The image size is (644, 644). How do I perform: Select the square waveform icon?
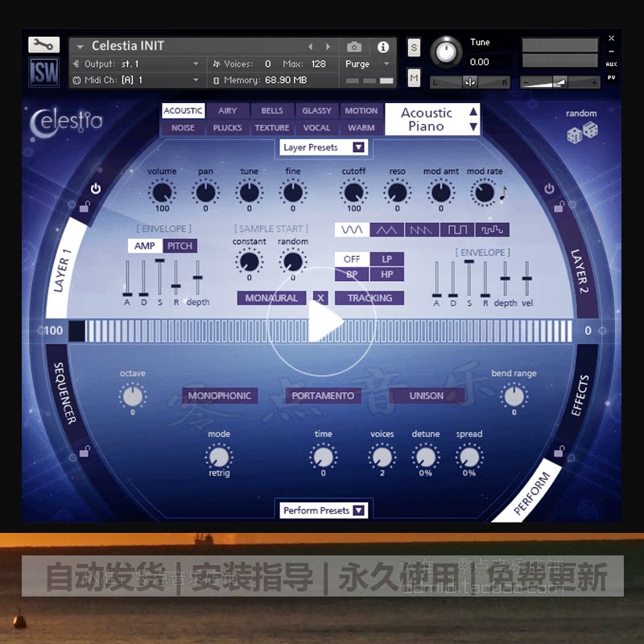[456, 229]
